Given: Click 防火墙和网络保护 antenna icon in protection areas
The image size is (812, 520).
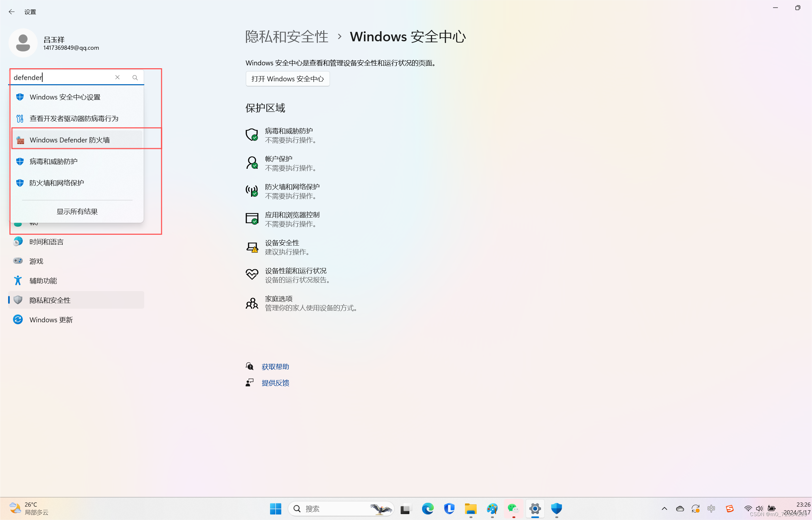Looking at the screenshot, I should coord(252,191).
